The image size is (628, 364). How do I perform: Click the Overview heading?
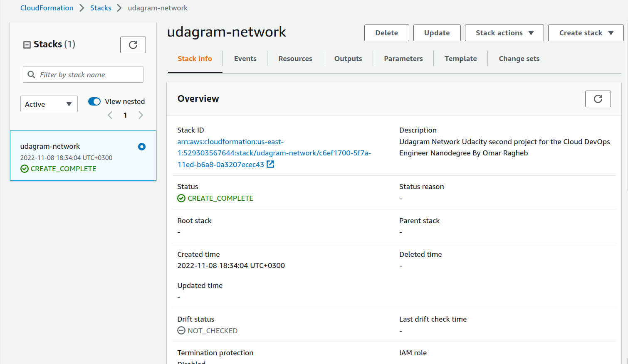click(198, 98)
